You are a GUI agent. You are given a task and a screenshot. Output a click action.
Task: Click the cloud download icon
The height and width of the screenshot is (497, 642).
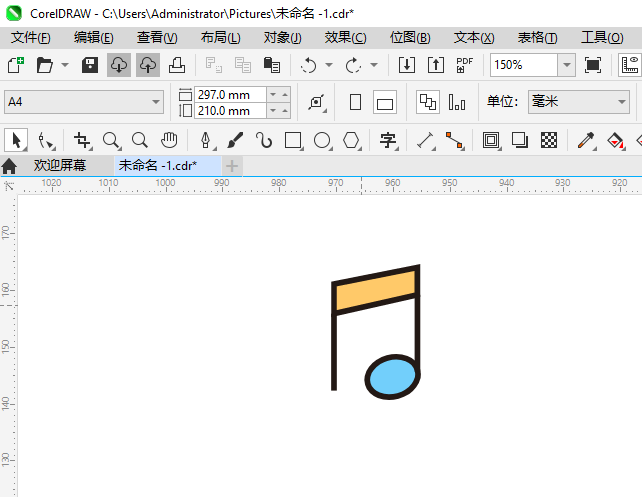pos(119,65)
